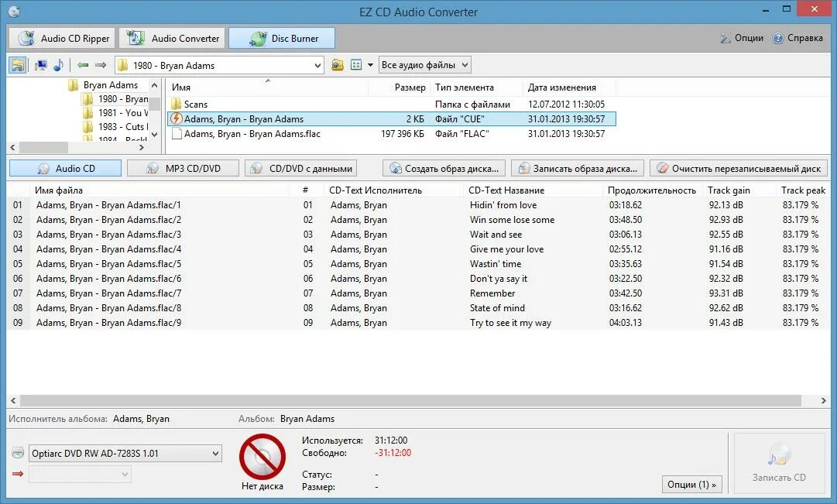Toggle the folder tree panel icon
The image size is (837, 504).
point(18,65)
